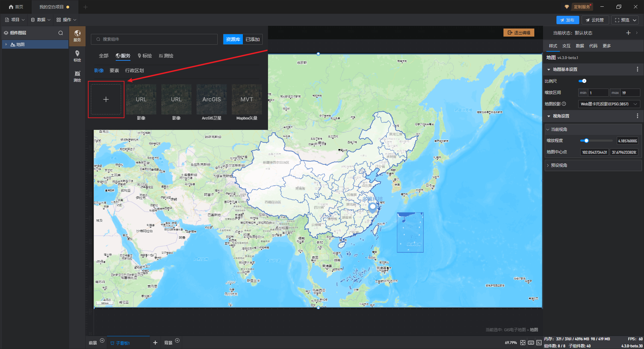This screenshot has width=644, height=349.
Task: Click the 退出编辑 button
Action: (519, 33)
